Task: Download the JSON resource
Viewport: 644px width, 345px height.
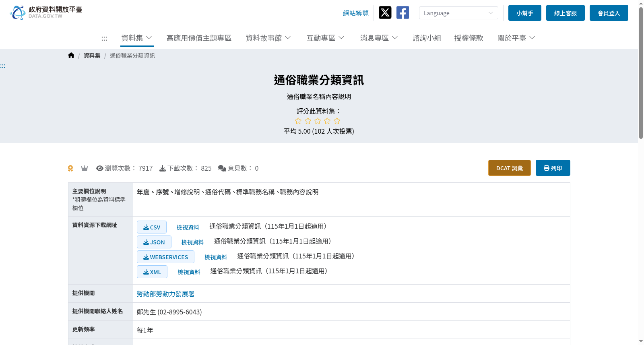Action: 154,242
